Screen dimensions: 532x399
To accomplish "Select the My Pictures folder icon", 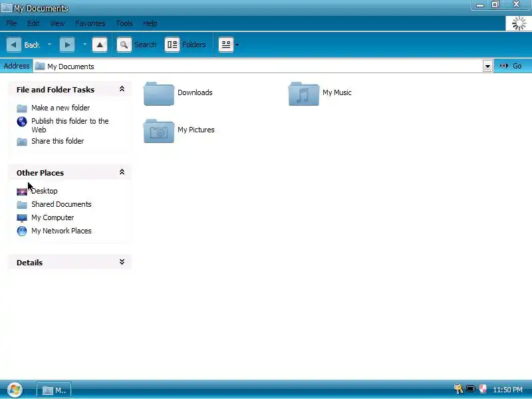I will click(159, 131).
